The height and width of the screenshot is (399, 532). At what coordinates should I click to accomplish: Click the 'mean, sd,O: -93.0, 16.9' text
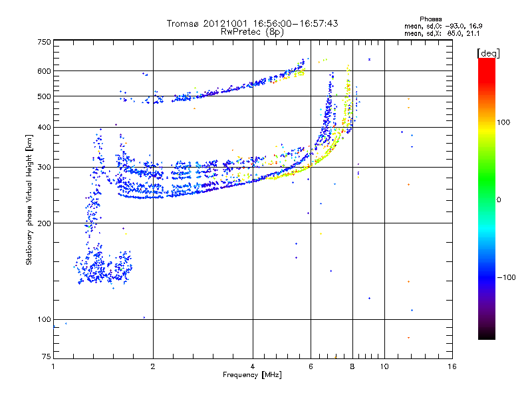click(x=443, y=26)
